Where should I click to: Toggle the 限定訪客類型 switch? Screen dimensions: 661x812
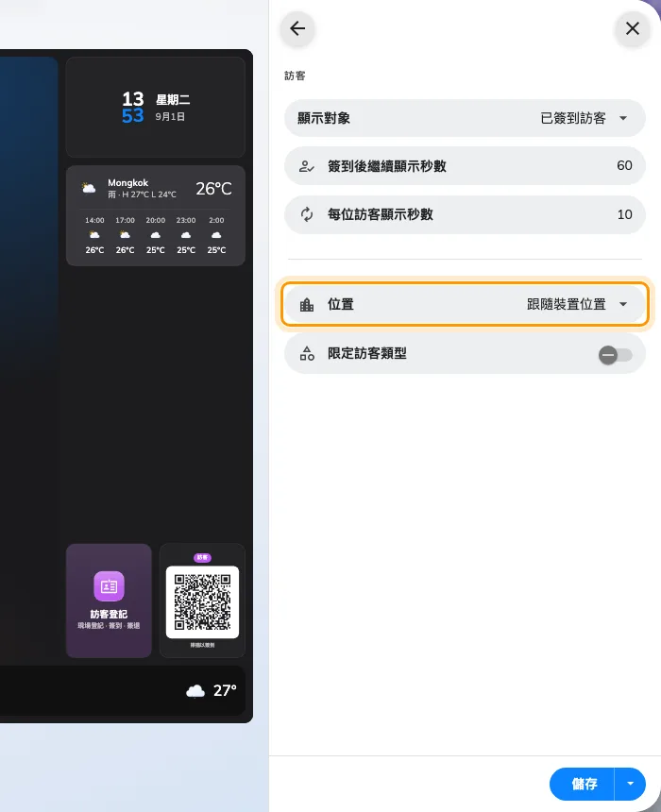[x=616, y=355]
